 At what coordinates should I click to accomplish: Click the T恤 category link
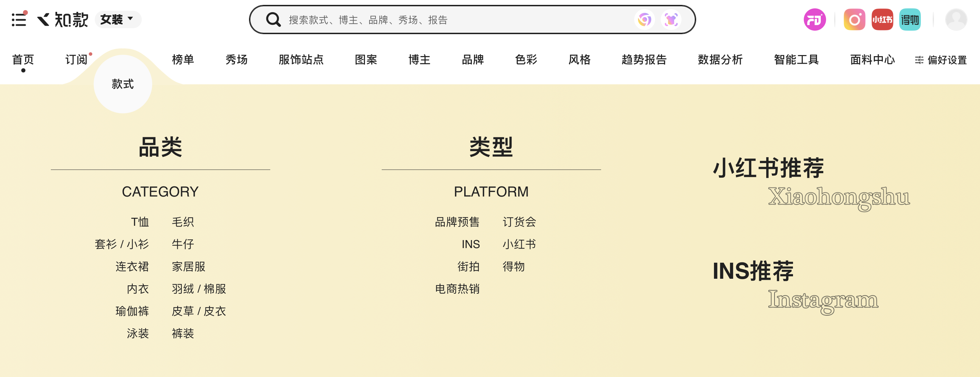point(140,222)
